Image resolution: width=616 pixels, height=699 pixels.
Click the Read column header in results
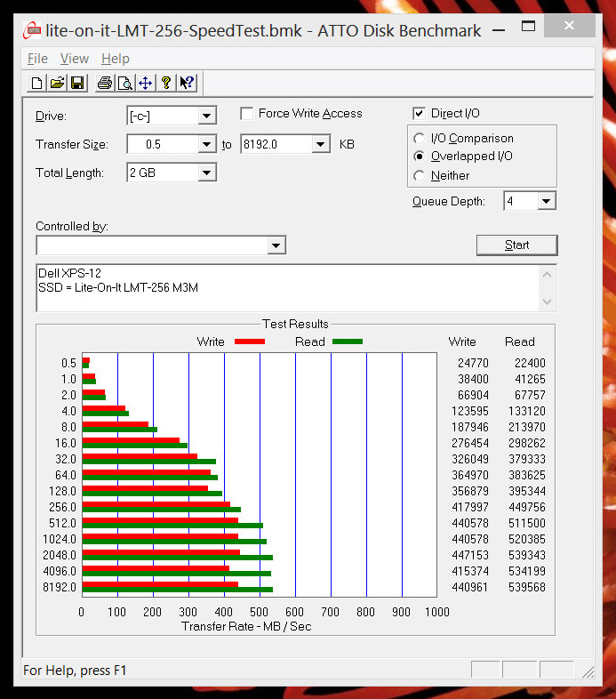(x=520, y=341)
